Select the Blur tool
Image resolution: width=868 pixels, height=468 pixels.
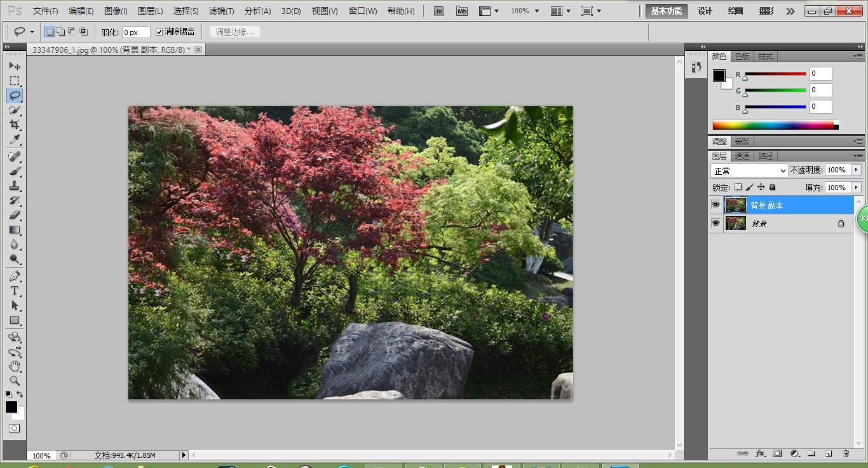pyautogui.click(x=15, y=245)
